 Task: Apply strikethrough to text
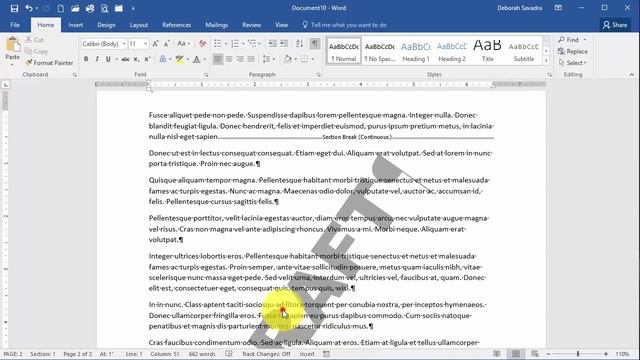pos(125,59)
